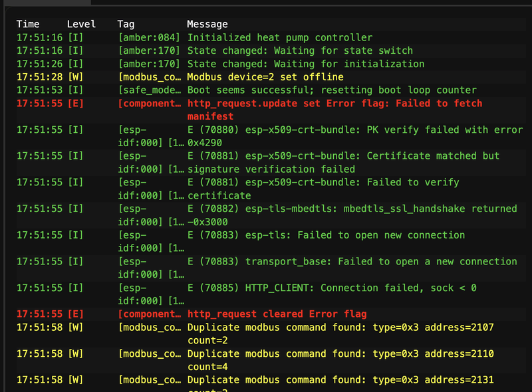Select 'Failed to fetch manifest' error message
The width and height of the screenshot is (532, 392).
click(x=334, y=110)
